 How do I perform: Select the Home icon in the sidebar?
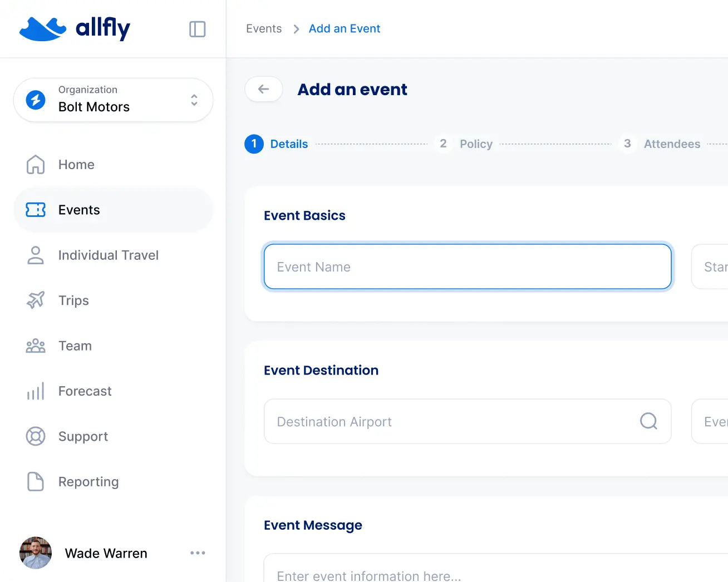coord(35,165)
